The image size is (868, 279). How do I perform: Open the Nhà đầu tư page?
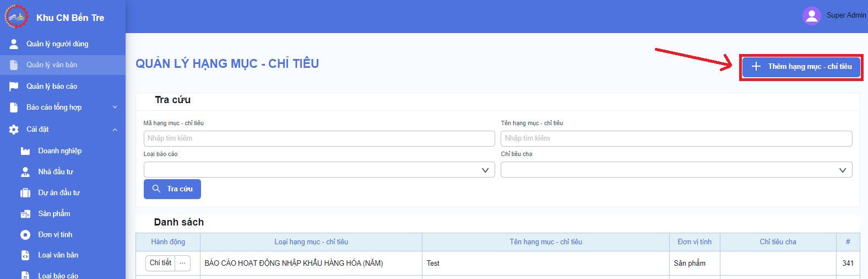pos(63,172)
